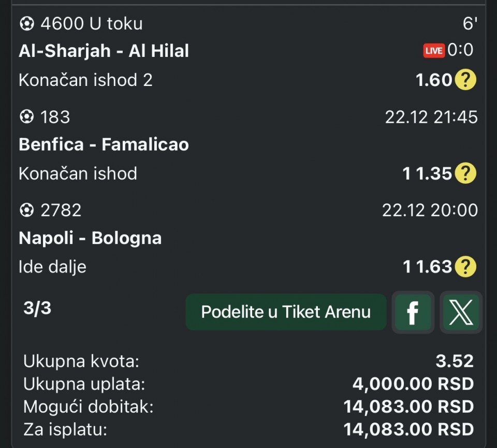Viewport: 497px width, 448px height.
Task: Share ticket on Facebook
Action: 413,312
